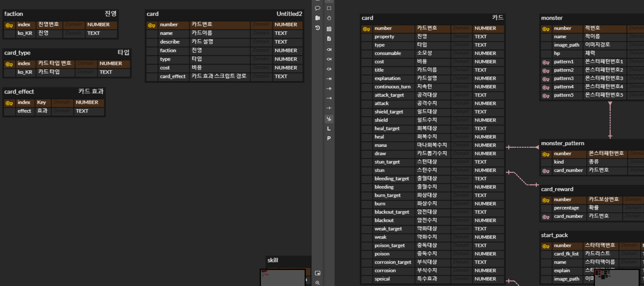Click 'kind' column in monster_pattern table

click(x=559, y=162)
